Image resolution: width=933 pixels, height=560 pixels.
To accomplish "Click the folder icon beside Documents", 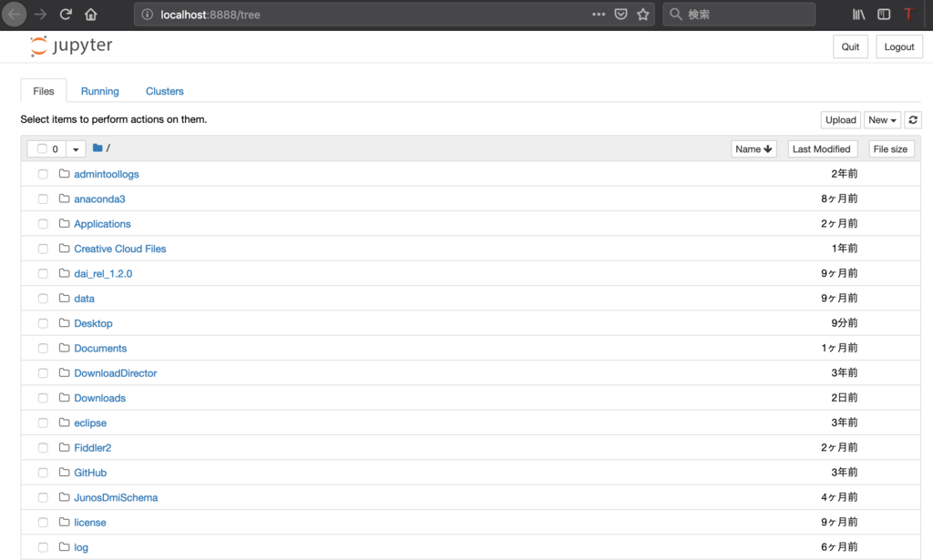I will [x=65, y=348].
